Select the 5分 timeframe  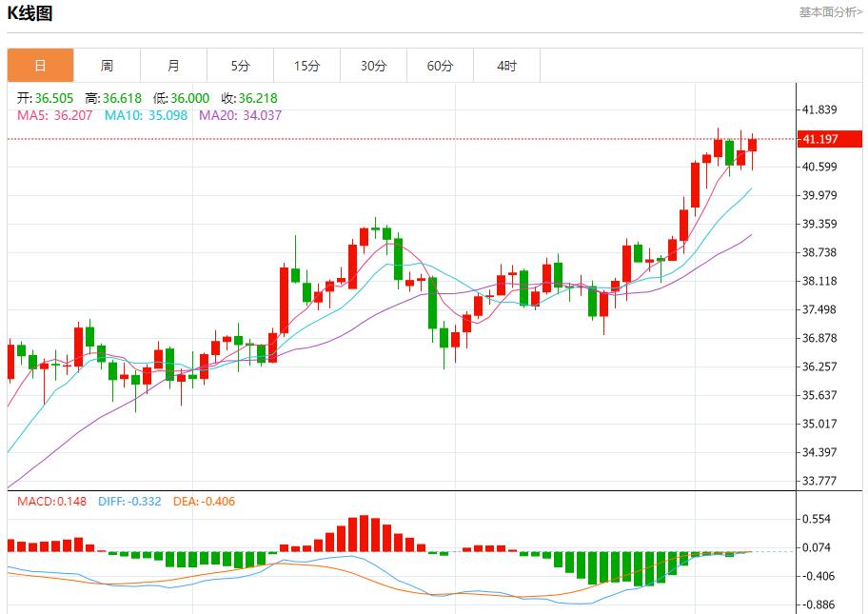[x=241, y=65]
